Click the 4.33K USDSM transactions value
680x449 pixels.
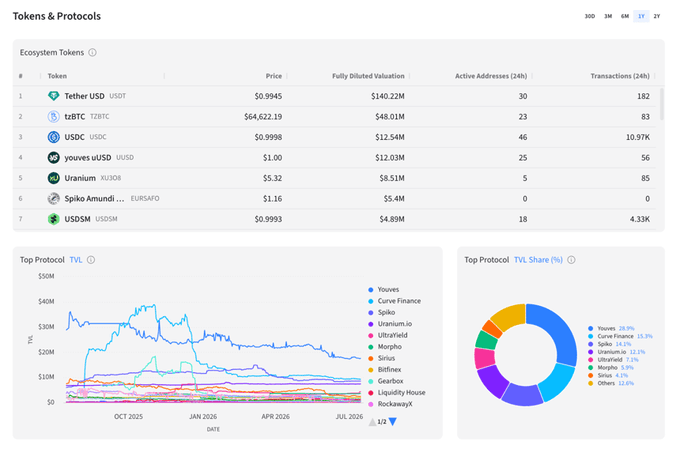[x=640, y=219]
